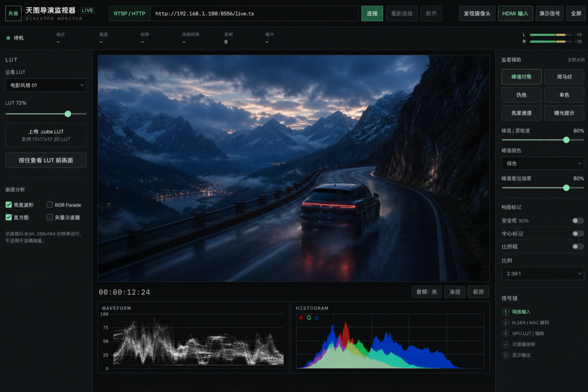Turn on the 中心标记 switch
Image resolution: width=588 pixels, height=392 pixels.
(x=578, y=233)
